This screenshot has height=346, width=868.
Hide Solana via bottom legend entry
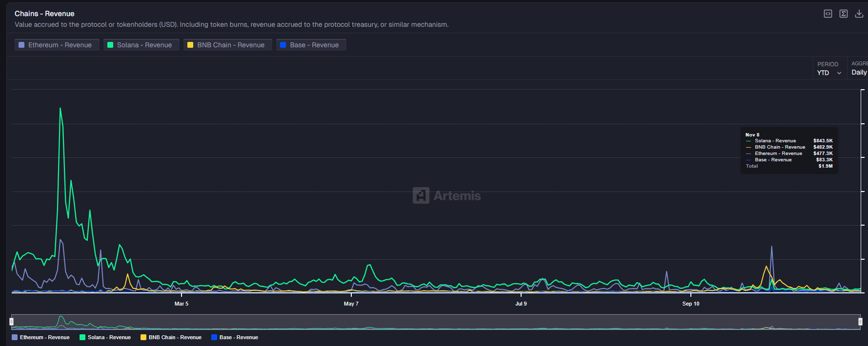click(x=105, y=337)
